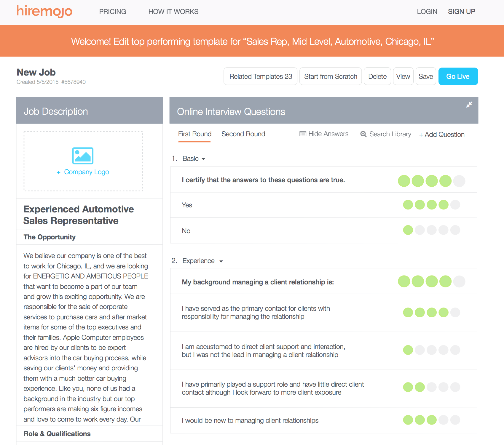504x445 pixels.
Task: Click + Add Question
Action: pyautogui.click(x=442, y=135)
